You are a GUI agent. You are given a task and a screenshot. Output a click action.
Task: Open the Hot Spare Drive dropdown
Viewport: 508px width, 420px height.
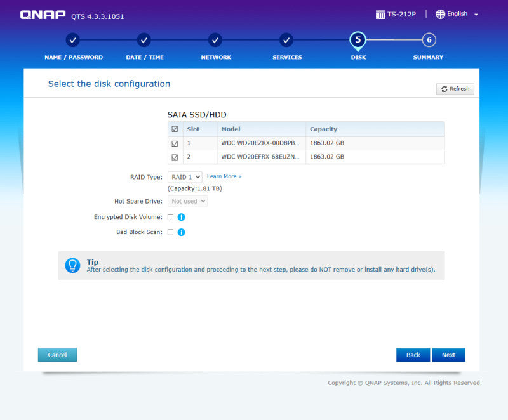click(187, 201)
